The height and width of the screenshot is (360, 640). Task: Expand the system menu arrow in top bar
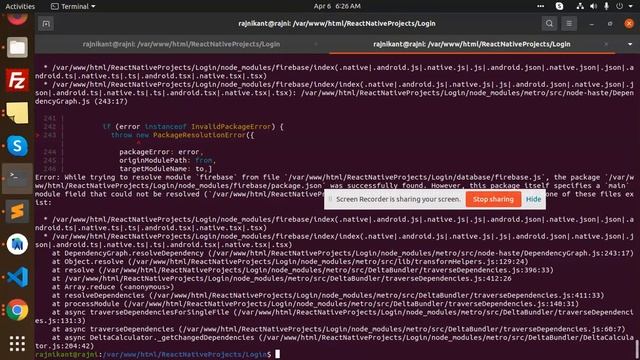click(631, 6)
